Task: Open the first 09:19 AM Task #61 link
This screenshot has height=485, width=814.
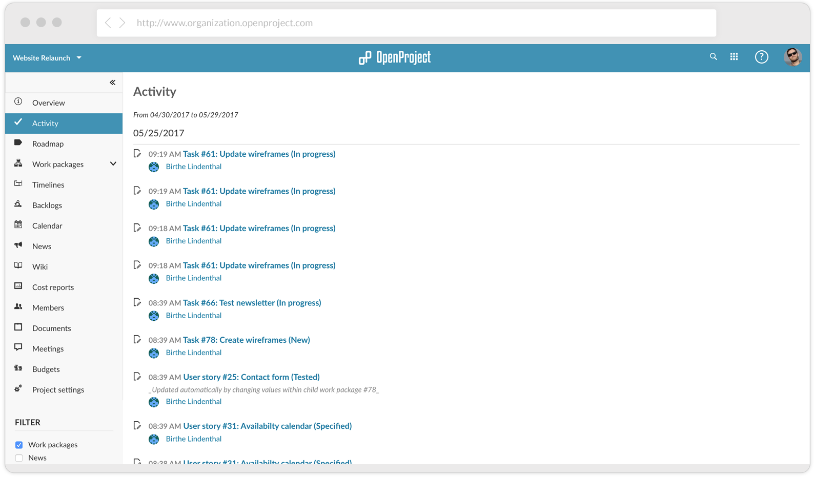Action: 259,154
